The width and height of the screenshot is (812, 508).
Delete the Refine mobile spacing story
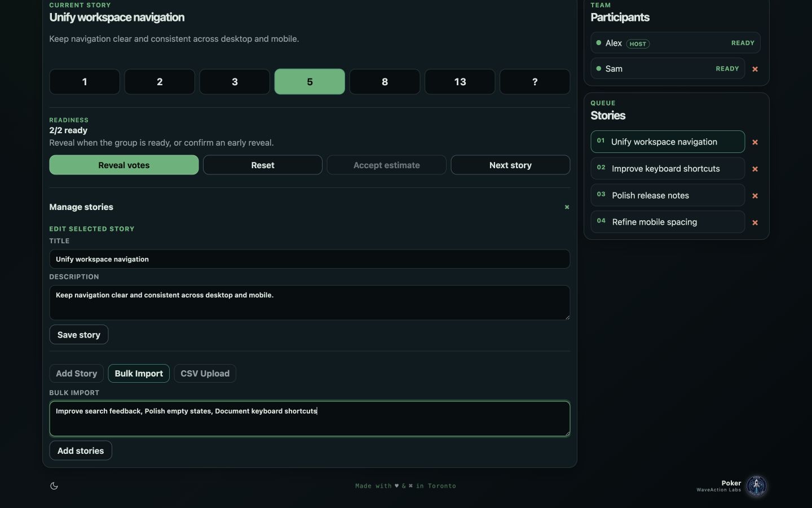pos(755,222)
